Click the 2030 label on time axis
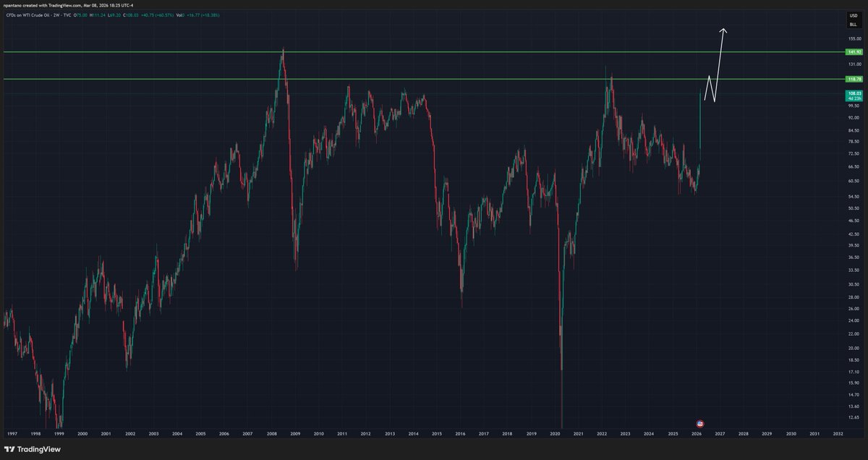Image resolution: width=868 pixels, height=460 pixels. pyautogui.click(x=791, y=434)
